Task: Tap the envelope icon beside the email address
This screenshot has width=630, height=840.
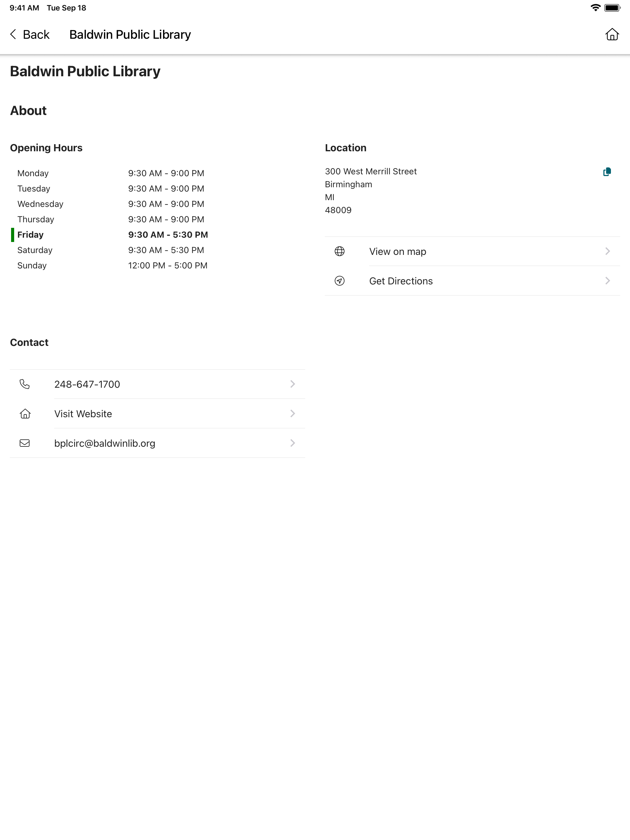Action: pyautogui.click(x=25, y=443)
